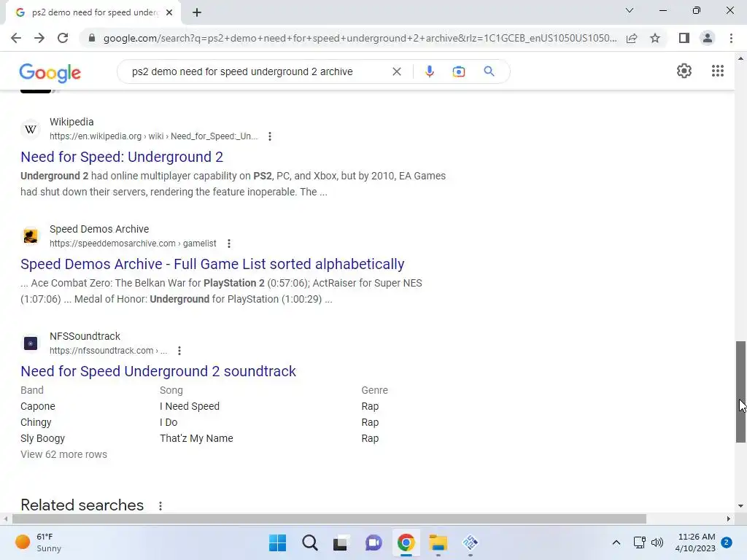Show hidden system tray icons
The width and height of the screenshot is (747, 560).
(x=616, y=542)
